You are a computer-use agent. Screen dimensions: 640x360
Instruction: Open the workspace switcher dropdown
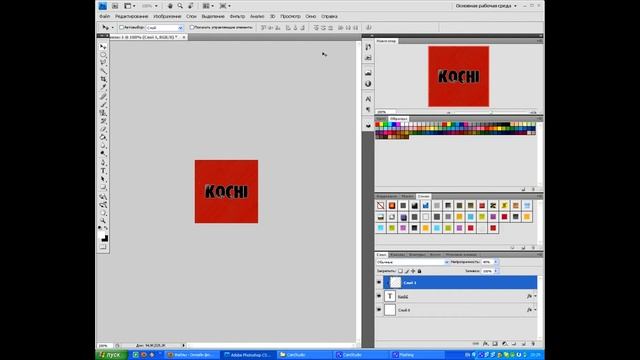tap(486, 6)
